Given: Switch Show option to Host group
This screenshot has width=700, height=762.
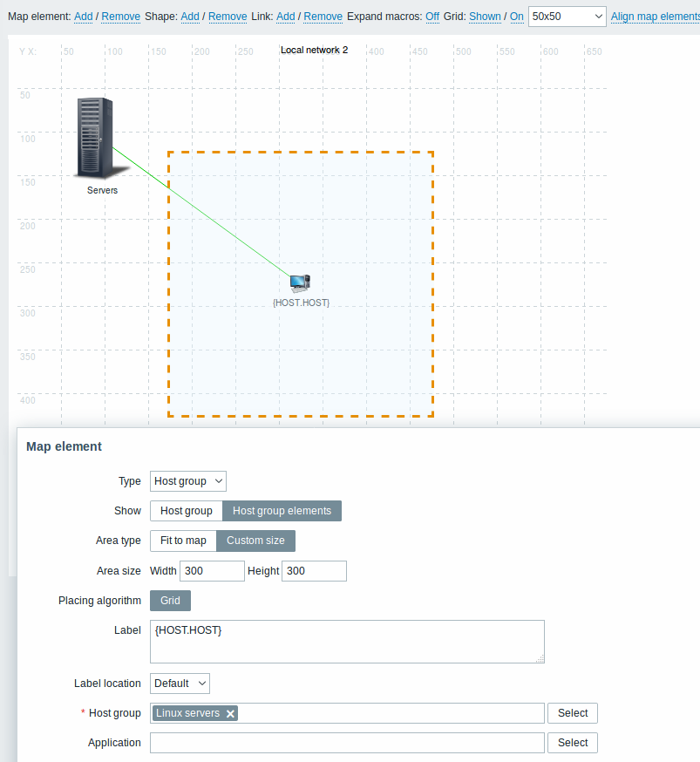Looking at the screenshot, I should tap(186, 511).
